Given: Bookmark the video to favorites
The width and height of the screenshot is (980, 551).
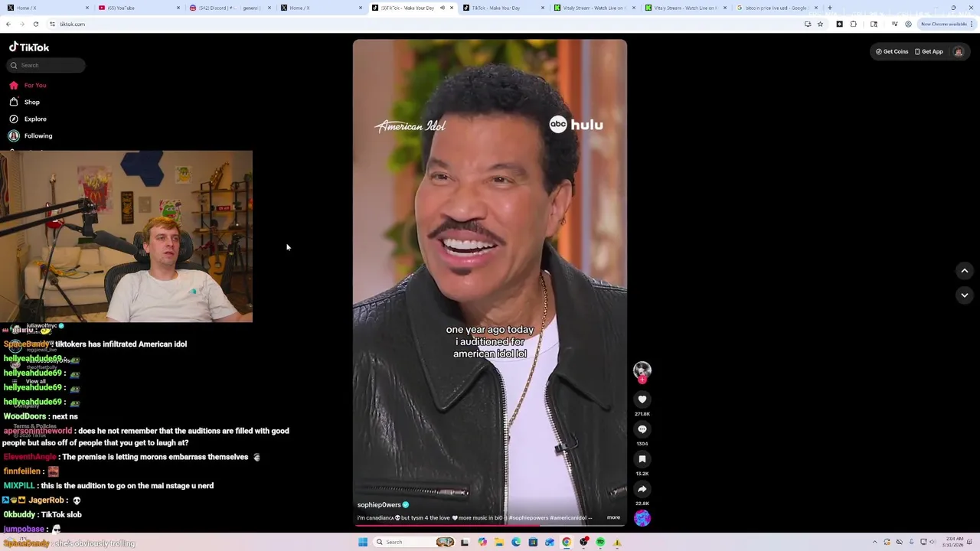Looking at the screenshot, I should (642, 459).
